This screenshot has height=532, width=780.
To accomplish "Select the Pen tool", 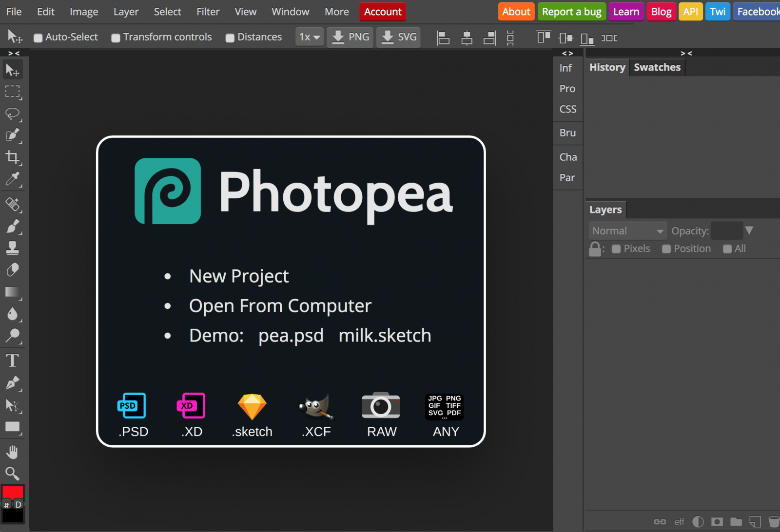I will tap(13, 383).
